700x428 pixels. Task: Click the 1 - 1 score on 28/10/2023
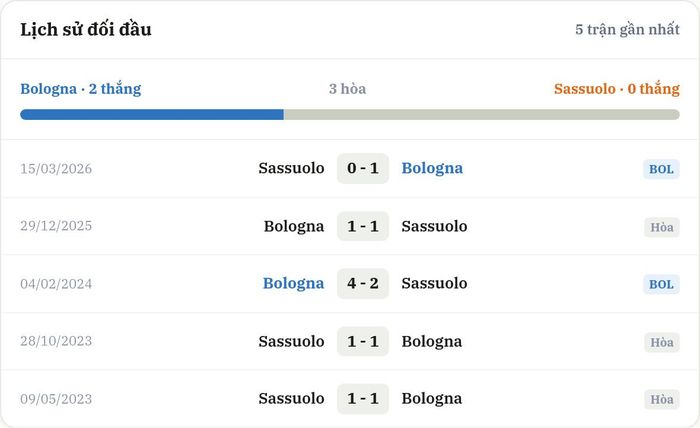[x=363, y=341]
